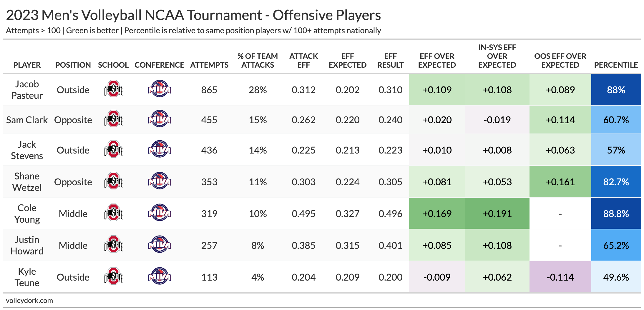Click Kyle Teune's -0.114 OOS cell

560,277
